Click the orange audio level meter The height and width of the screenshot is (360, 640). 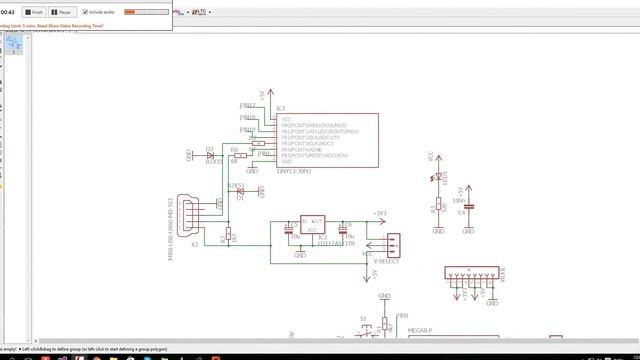click(x=146, y=12)
